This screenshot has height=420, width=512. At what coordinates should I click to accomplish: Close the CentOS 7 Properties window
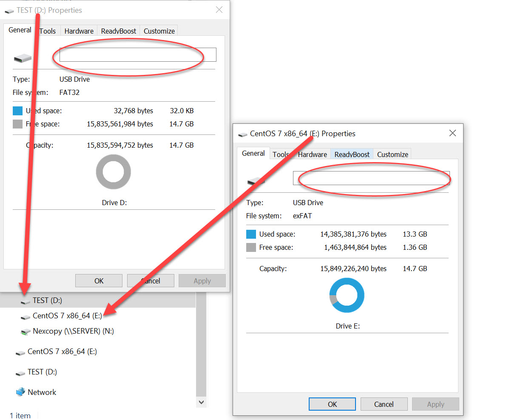pyautogui.click(x=452, y=133)
